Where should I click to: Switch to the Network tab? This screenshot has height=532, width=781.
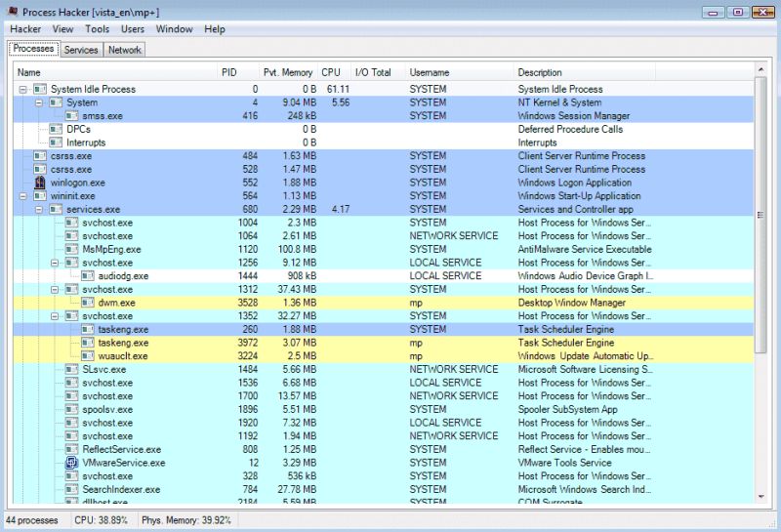(125, 50)
